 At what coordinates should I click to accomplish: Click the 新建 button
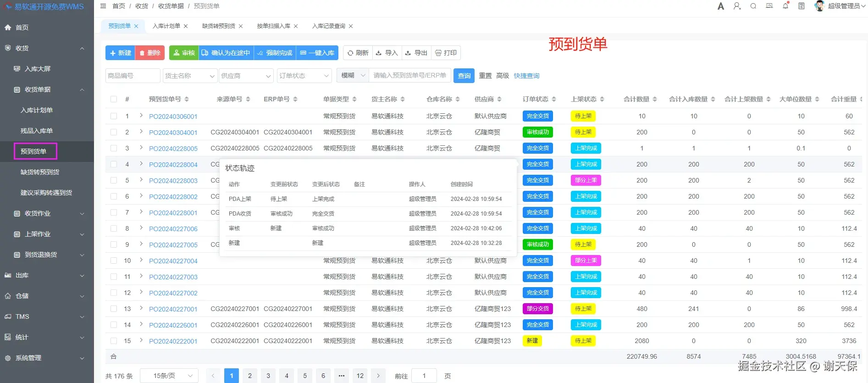pyautogui.click(x=120, y=53)
